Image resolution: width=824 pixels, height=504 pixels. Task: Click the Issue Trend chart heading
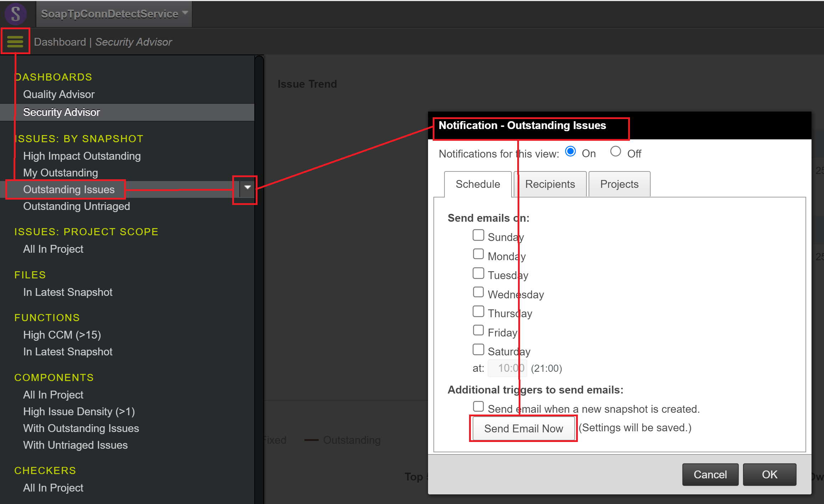click(307, 84)
